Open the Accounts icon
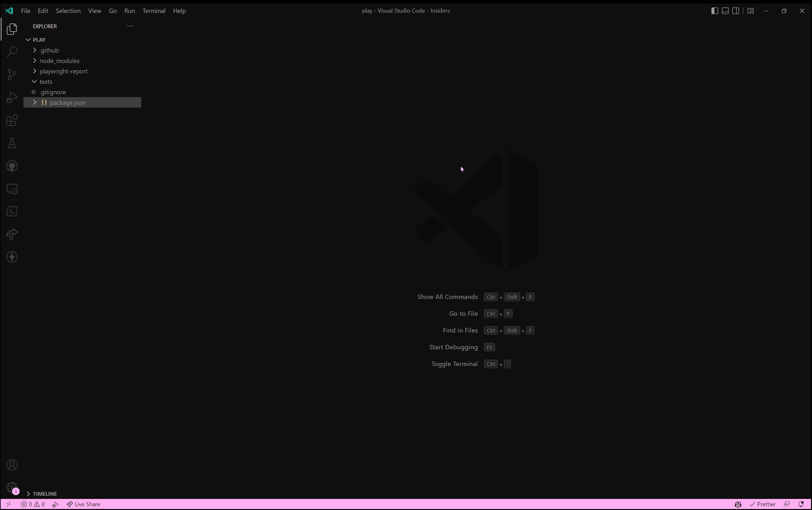 pyautogui.click(x=12, y=465)
